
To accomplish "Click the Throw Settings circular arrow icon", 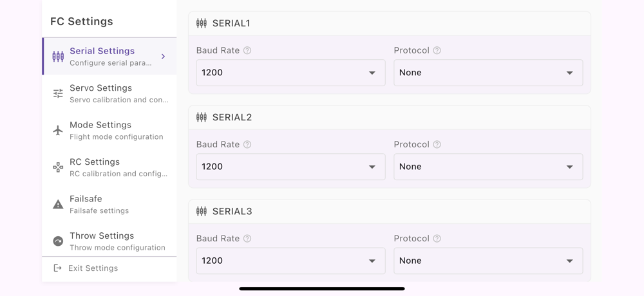I will [58, 241].
